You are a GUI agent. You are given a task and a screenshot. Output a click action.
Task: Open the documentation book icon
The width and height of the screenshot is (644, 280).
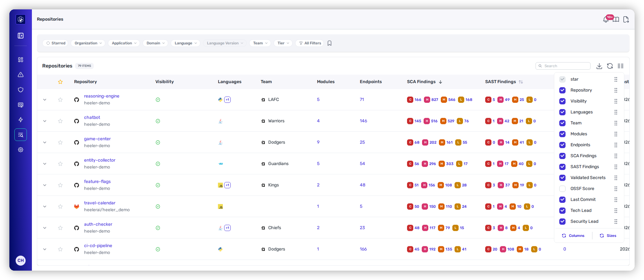pyautogui.click(x=616, y=19)
